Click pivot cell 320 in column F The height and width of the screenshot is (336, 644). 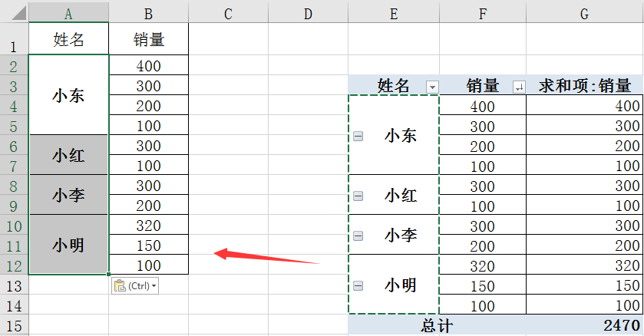pyautogui.click(x=483, y=265)
